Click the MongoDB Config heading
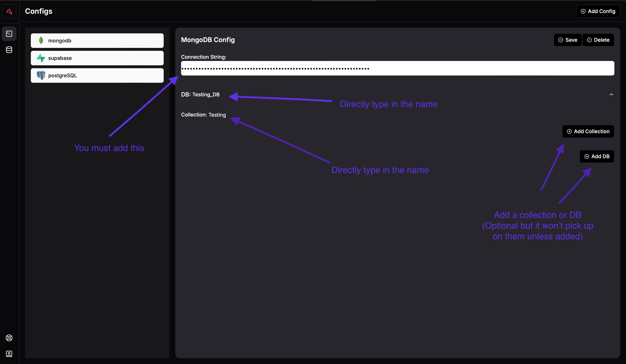This screenshot has width=626, height=364. click(x=208, y=40)
